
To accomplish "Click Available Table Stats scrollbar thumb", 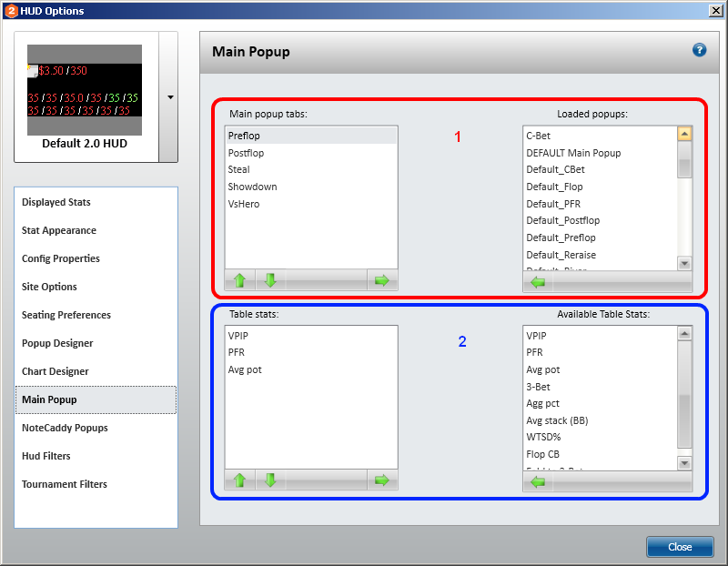I will (684, 395).
